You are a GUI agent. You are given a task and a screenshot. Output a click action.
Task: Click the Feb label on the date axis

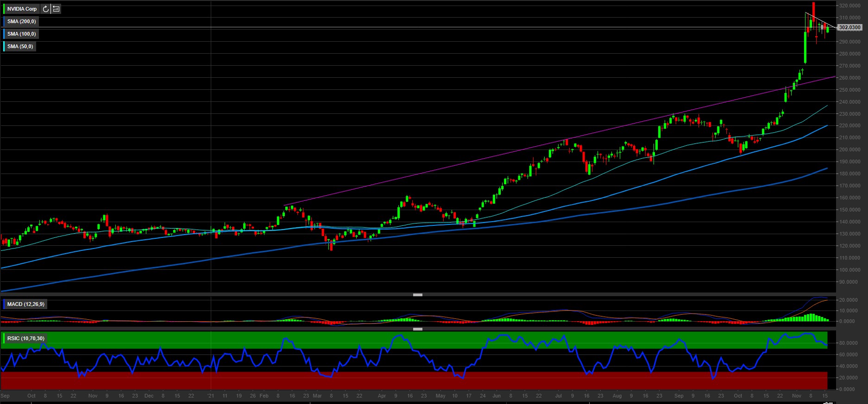tap(264, 396)
